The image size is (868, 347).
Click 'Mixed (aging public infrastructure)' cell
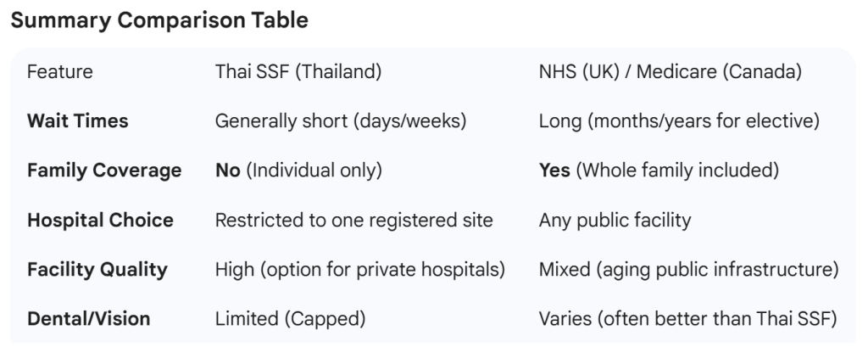click(x=688, y=270)
